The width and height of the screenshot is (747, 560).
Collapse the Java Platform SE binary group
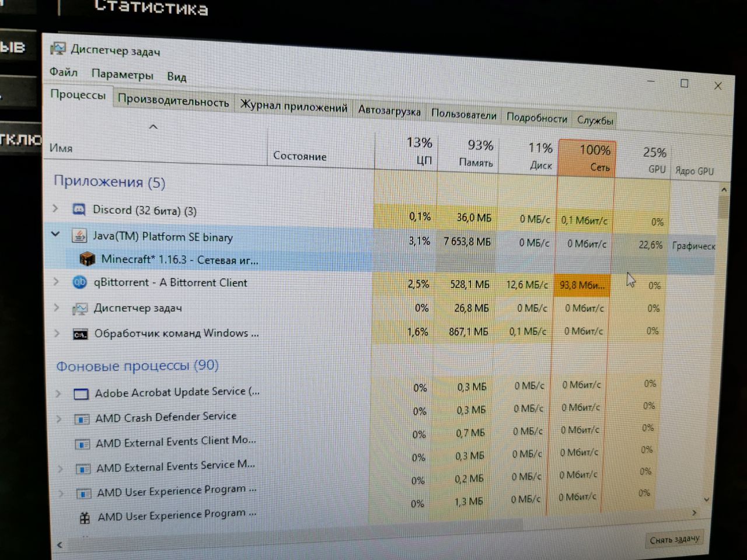pos(55,234)
